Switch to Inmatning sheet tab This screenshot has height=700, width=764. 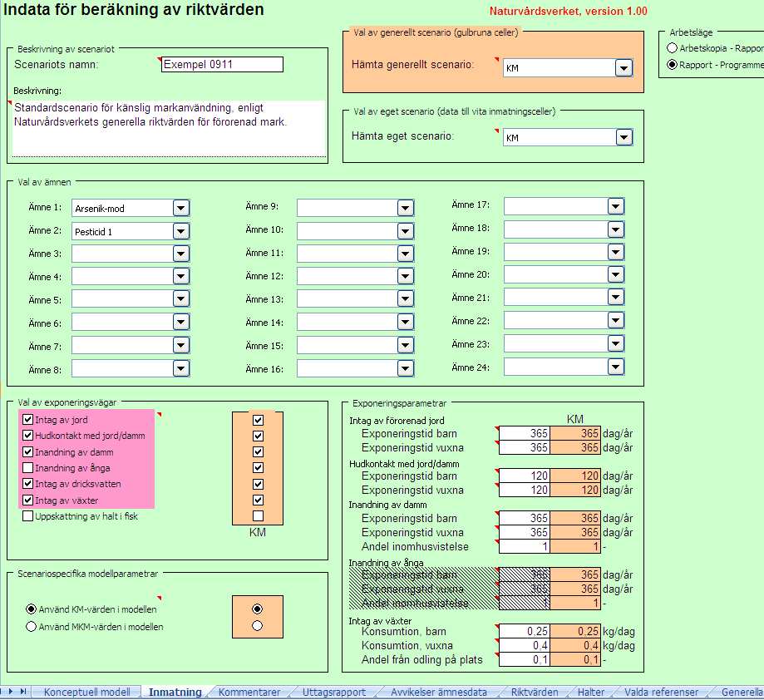click(175, 692)
